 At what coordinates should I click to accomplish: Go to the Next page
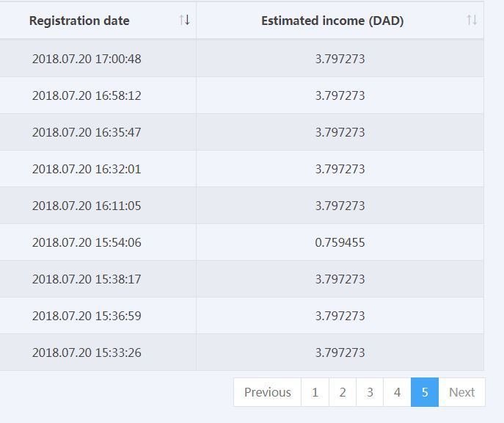(461, 392)
